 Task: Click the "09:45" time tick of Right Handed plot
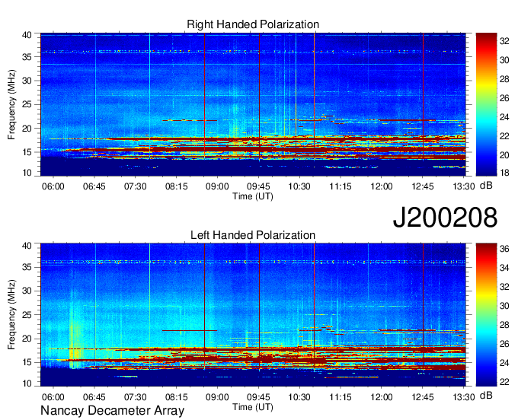coord(258,186)
